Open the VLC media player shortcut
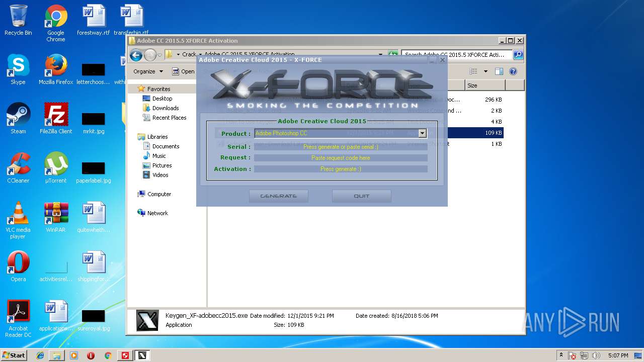 pyautogui.click(x=18, y=220)
